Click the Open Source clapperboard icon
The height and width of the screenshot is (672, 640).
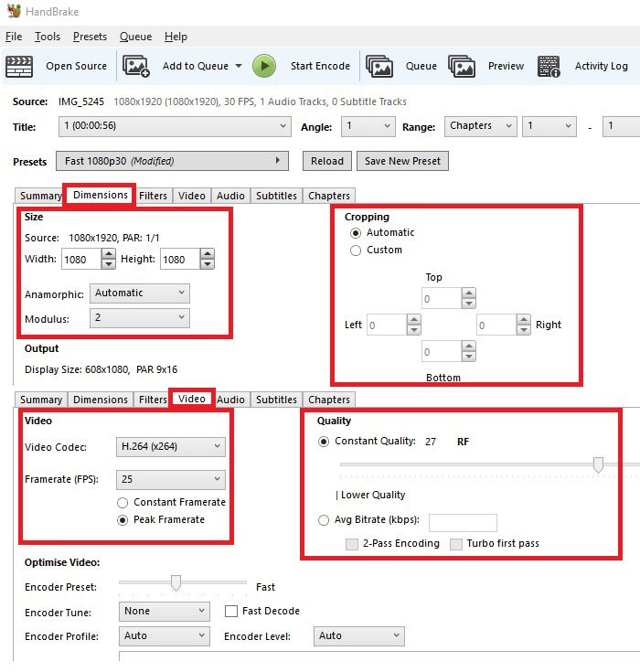(19, 67)
